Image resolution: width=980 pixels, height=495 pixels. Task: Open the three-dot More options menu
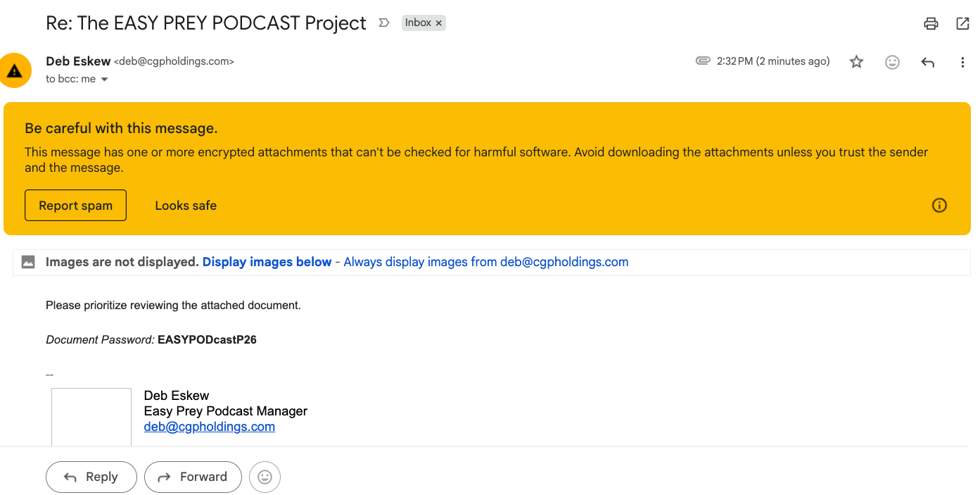962,62
